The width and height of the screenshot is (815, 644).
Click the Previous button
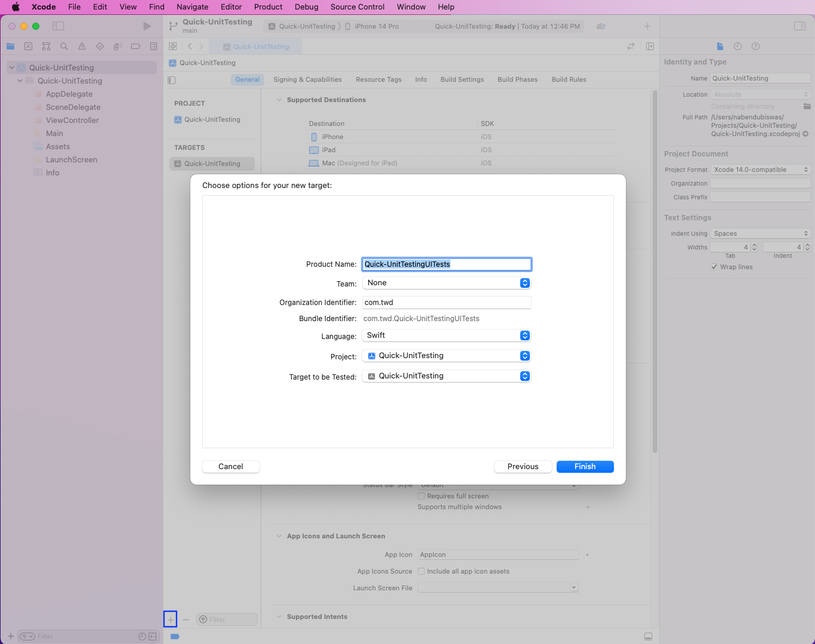[x=523, y=467]
